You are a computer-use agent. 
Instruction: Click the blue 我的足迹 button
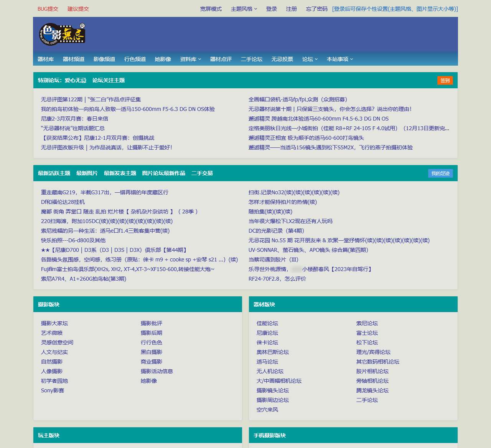tap(440, 173)
